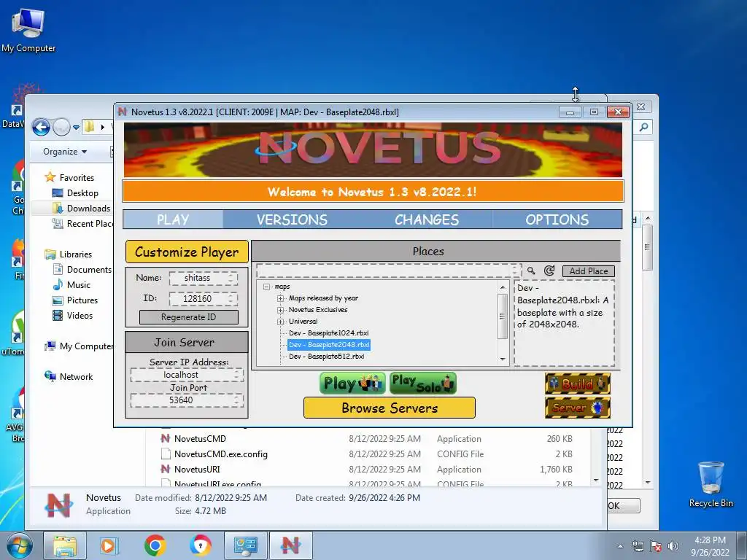The height and width of the screenshot is (560, 747).
Task: Click the Add Place button
Action: click(x=589, y=271)
